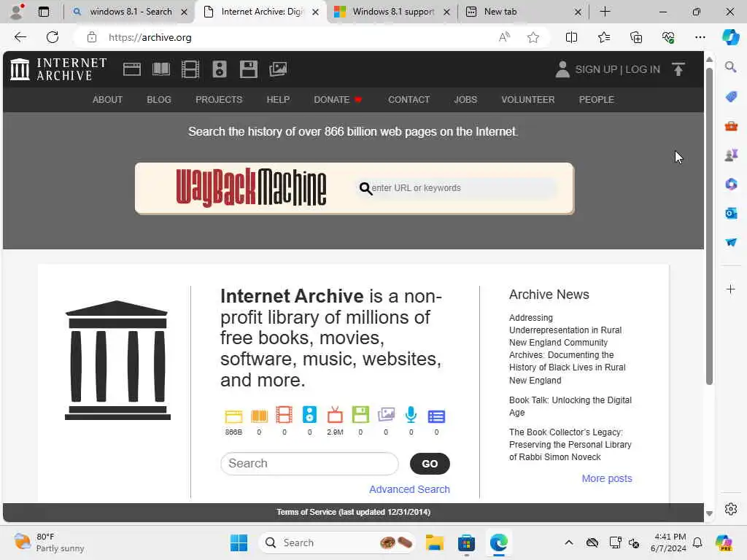Open the HELP menu item
The width and height of the screenshot is (747, 560).
point(278,100)
